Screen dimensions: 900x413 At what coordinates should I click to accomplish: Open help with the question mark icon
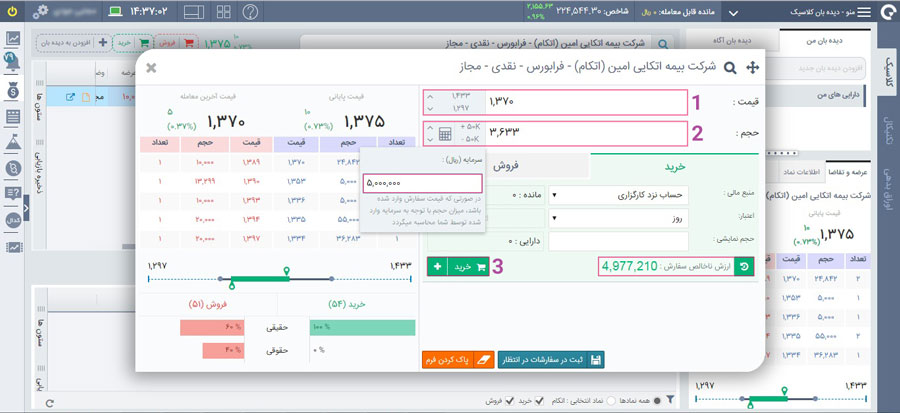point(250,11)
